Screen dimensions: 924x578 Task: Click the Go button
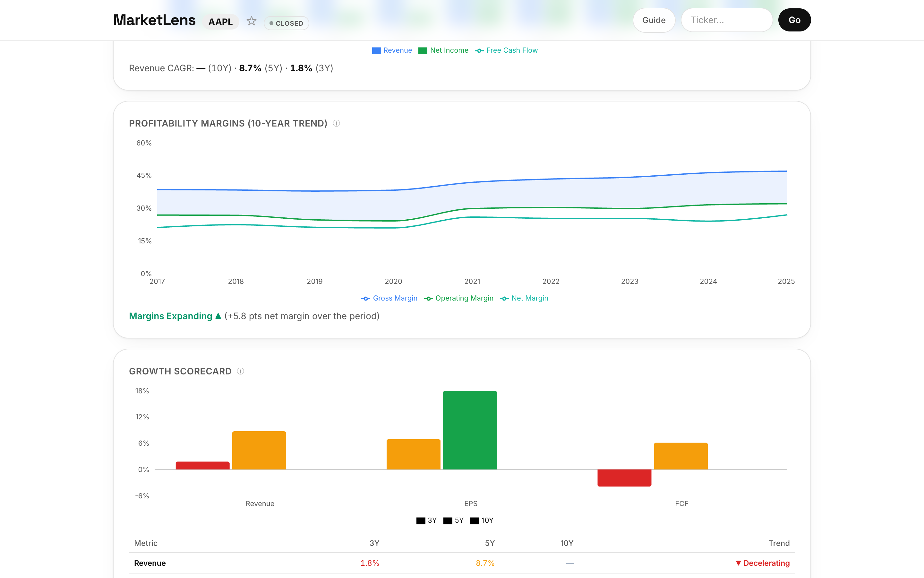coord(794,20)
